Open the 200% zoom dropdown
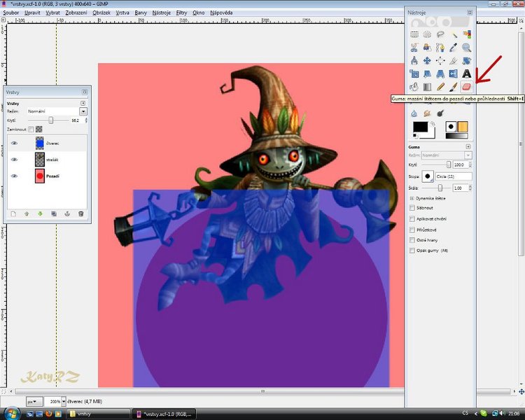 [x=64, y=401]
